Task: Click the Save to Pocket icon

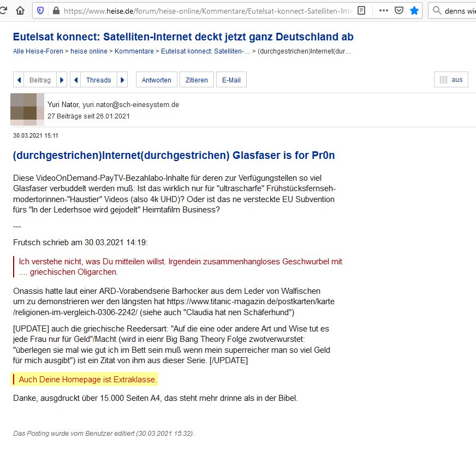Action: 399,10
